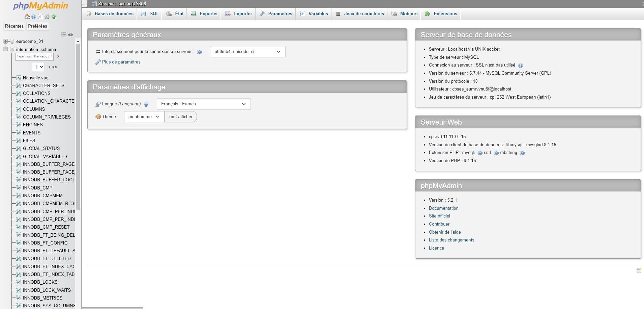The height and width of the screenshot is (309, 644).
Task: Open the console icon at bottom right
Action: (x=639, y=270)
